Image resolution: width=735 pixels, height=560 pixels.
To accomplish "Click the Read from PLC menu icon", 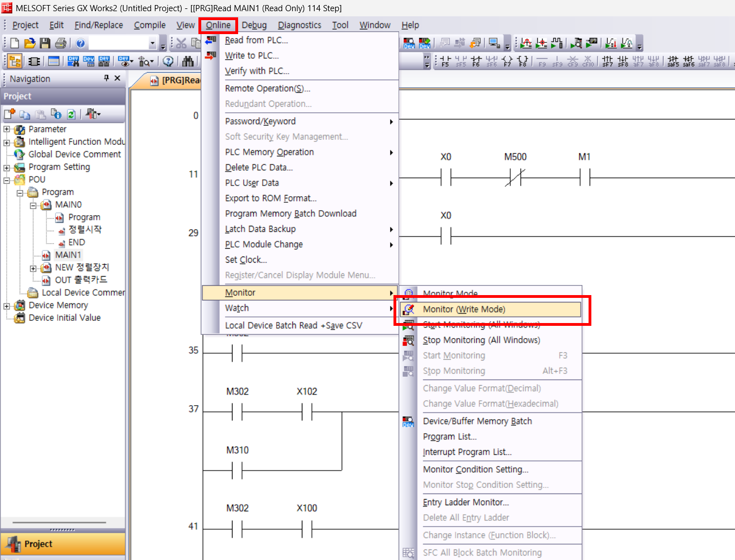I will coord(210,40).
